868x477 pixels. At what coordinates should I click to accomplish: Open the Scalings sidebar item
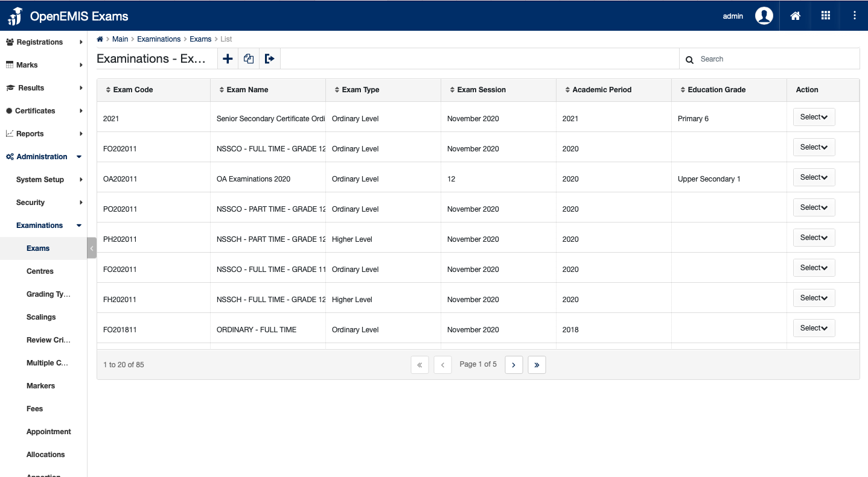point(43,317)
